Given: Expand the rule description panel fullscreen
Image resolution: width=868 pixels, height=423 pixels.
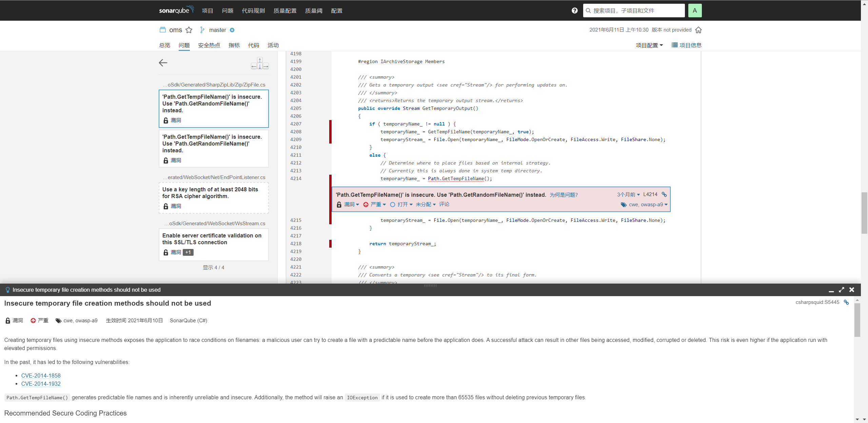Looking at the screenshot, I should (842, 290).
